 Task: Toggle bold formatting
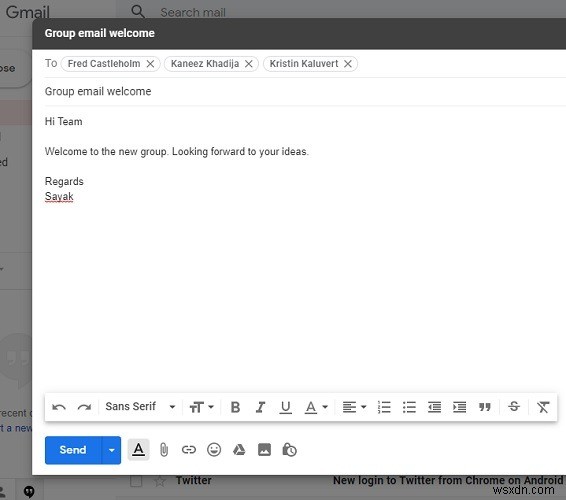tap(235, 407)
